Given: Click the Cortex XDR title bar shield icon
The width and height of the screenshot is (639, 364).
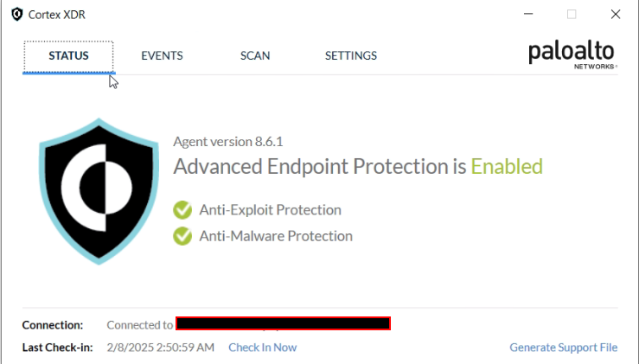Looking at the screenshot, I should [x=17, y=15].
